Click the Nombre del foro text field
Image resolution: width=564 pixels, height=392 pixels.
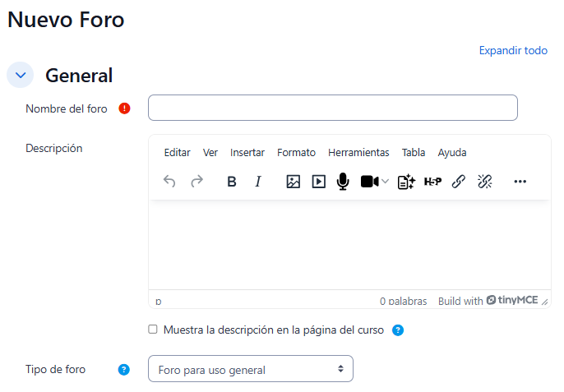pos(332,108)
